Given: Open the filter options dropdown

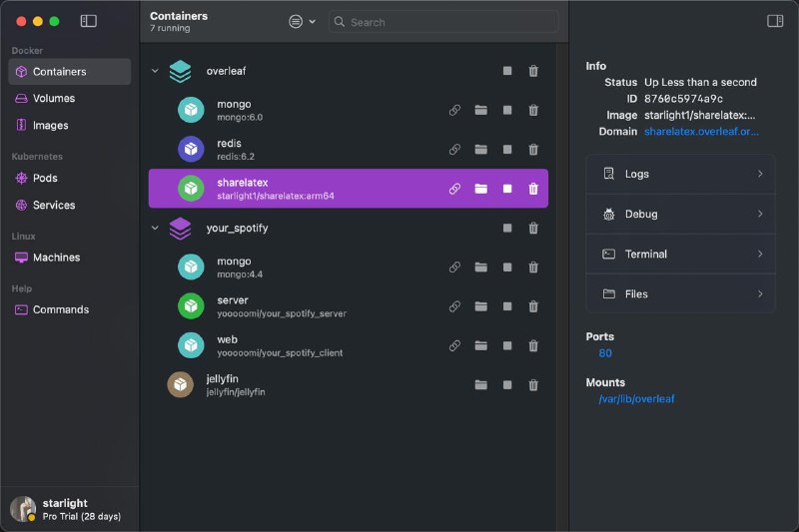Looking at the screenshot, I should pyautogui.click(x=302, y=21).
